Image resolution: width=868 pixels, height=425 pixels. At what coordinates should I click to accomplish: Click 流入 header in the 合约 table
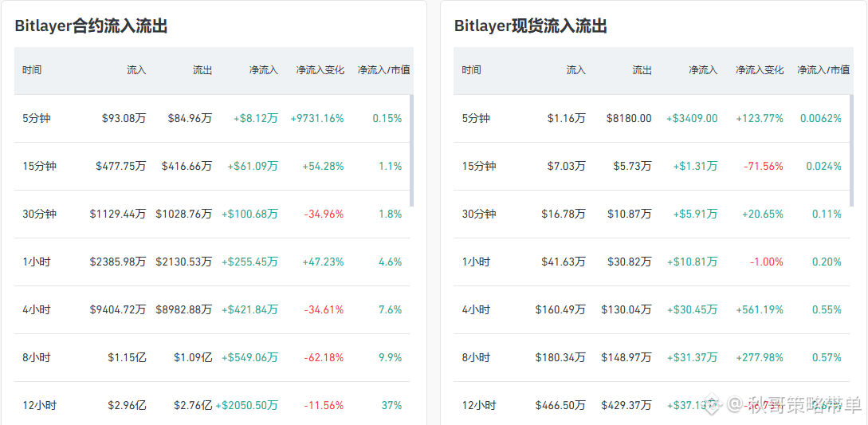pos(137,70)
